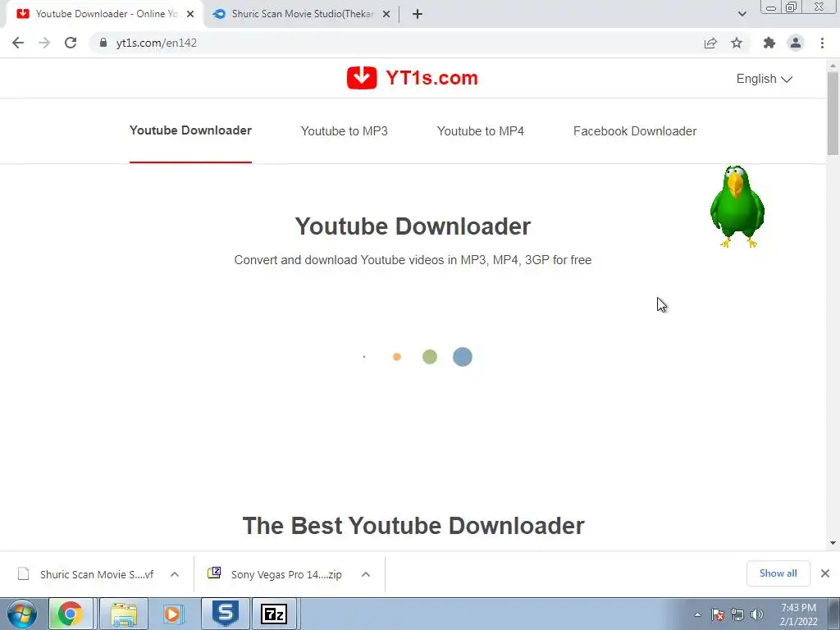The width and height of the screenshot is (840, 630).
Task: Expand the Sony Vegas Pro zip options arrow
Action: (366, 574)
